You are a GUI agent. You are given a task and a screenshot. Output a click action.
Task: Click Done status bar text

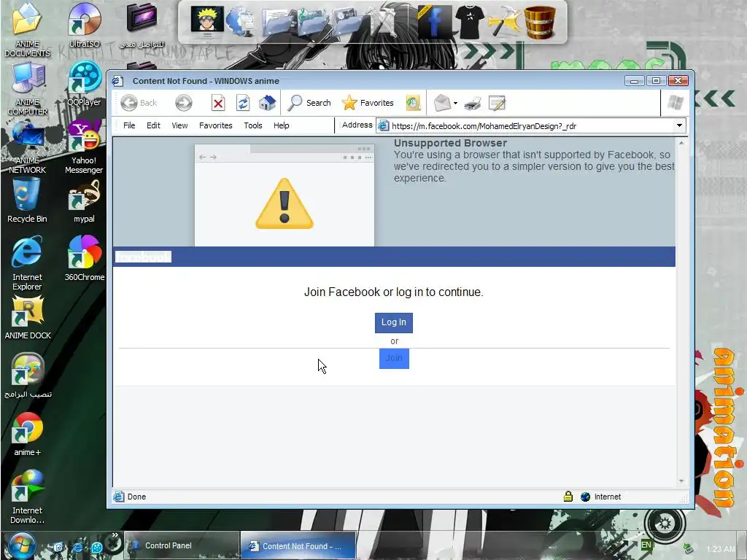coord(136,497)
